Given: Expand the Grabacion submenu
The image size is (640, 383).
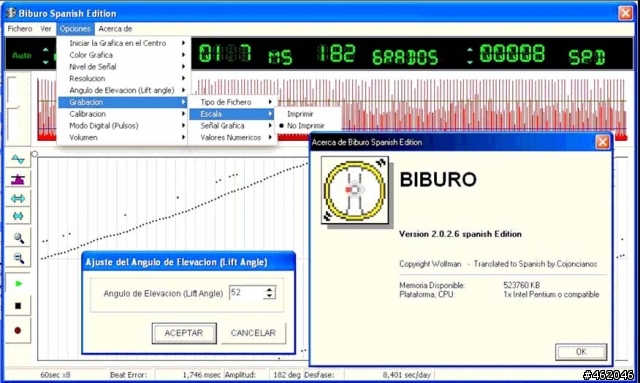Looking at the screenshot, I should click(x=122, y=102).
